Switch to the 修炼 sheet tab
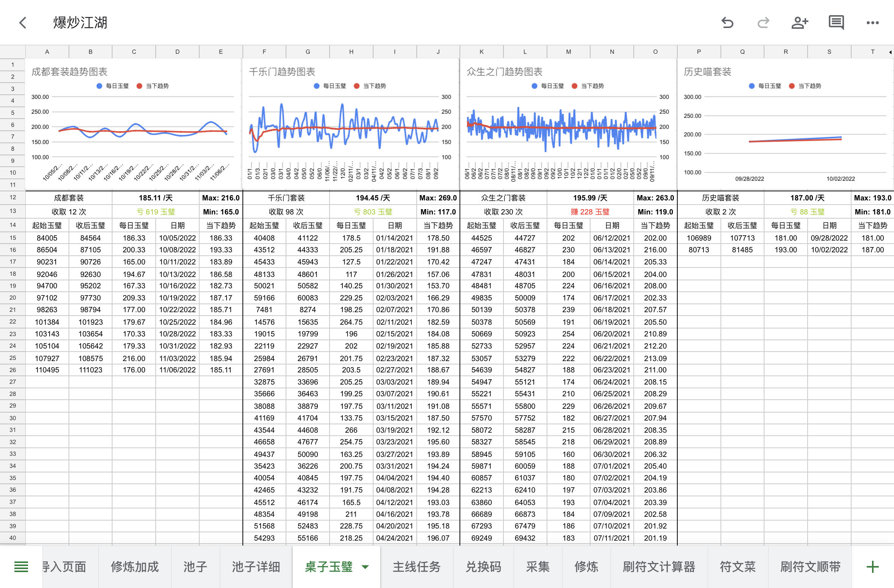Image resolution: width=894 pixels, height=588 pixels. 586,567
